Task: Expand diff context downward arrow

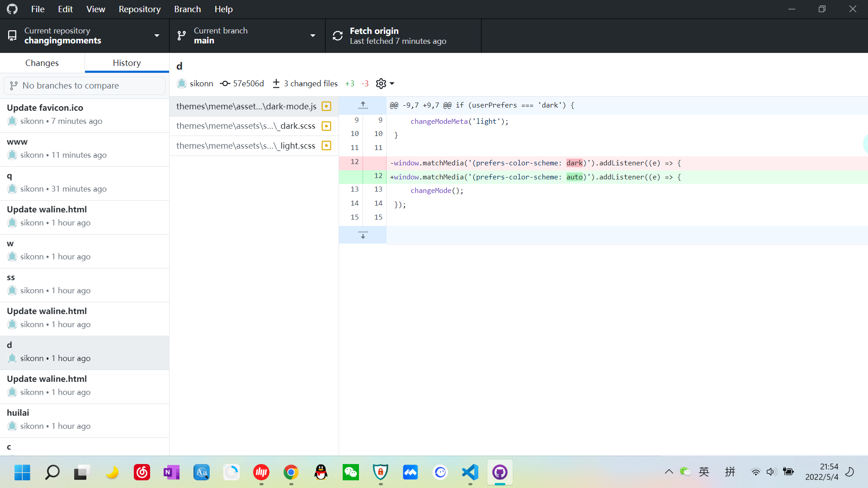Action: (363, 235)
